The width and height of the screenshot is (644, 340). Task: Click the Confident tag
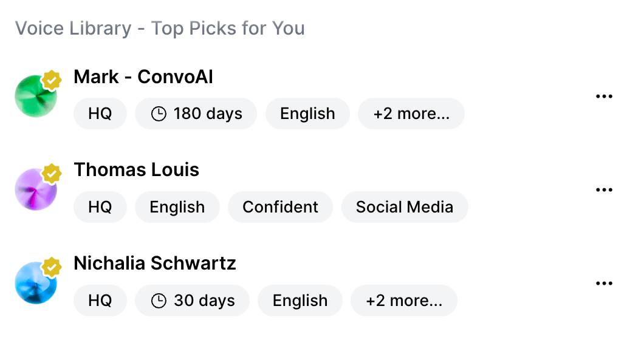point(280,207)
